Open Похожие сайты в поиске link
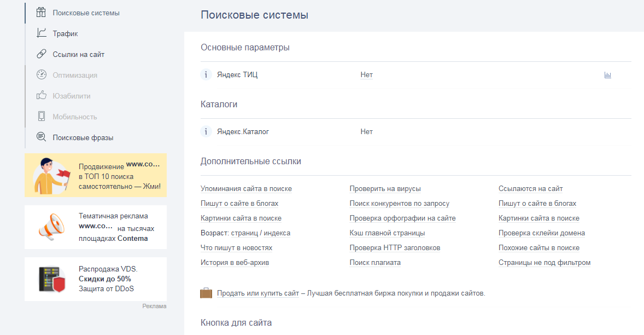644x335 pixels. coord(539,248)
